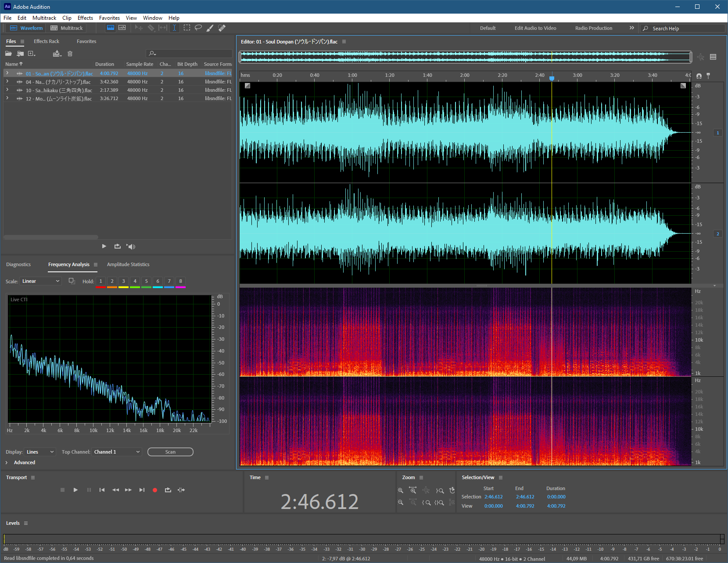
Task: Click Zoom In Amplitude icon
Action: [x=401, y=491]
